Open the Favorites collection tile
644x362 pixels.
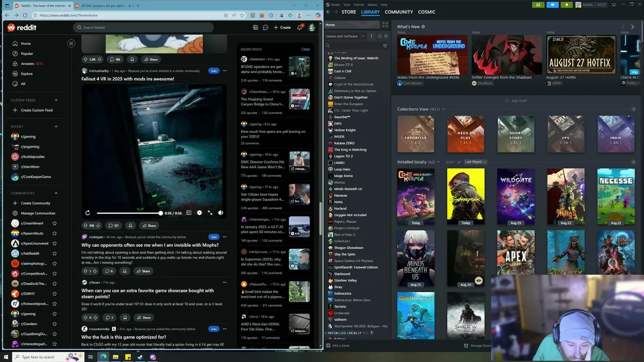coord(416,134)
